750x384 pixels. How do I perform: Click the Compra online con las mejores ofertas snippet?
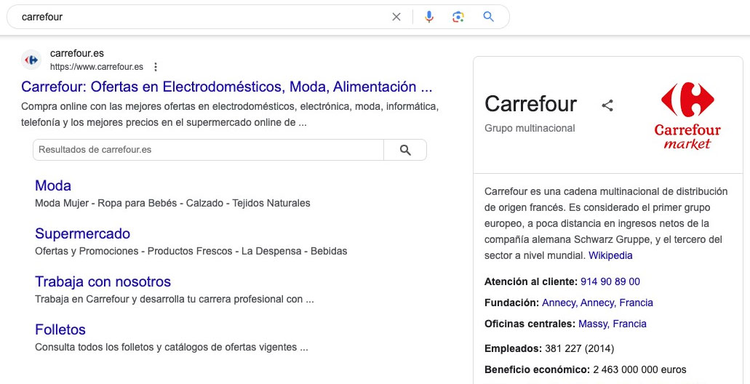pyautogui.click(x=230, y=114)
